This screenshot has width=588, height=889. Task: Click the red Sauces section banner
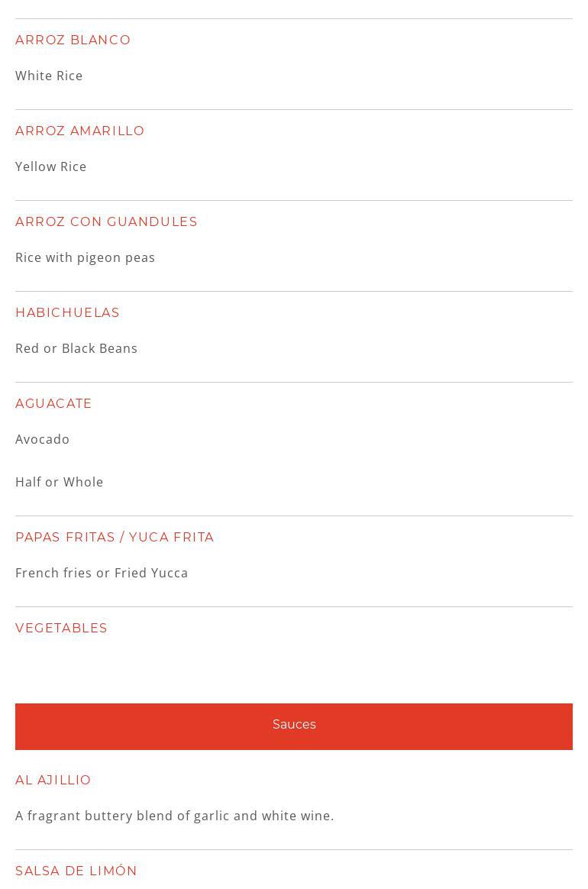[x=294, y=726]
